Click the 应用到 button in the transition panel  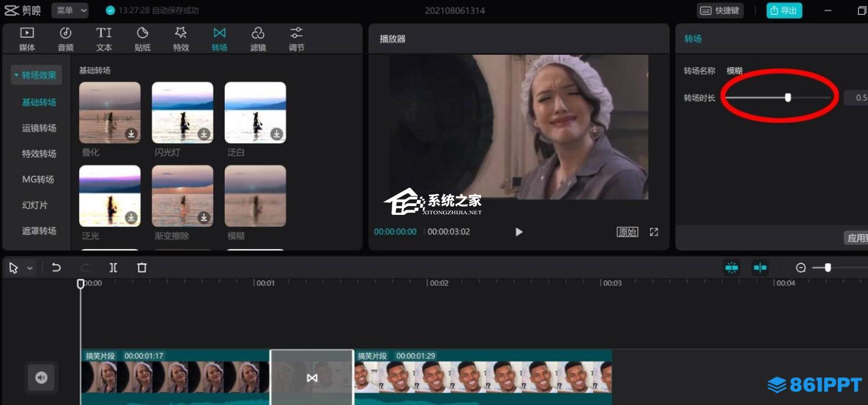coord(856,238)
